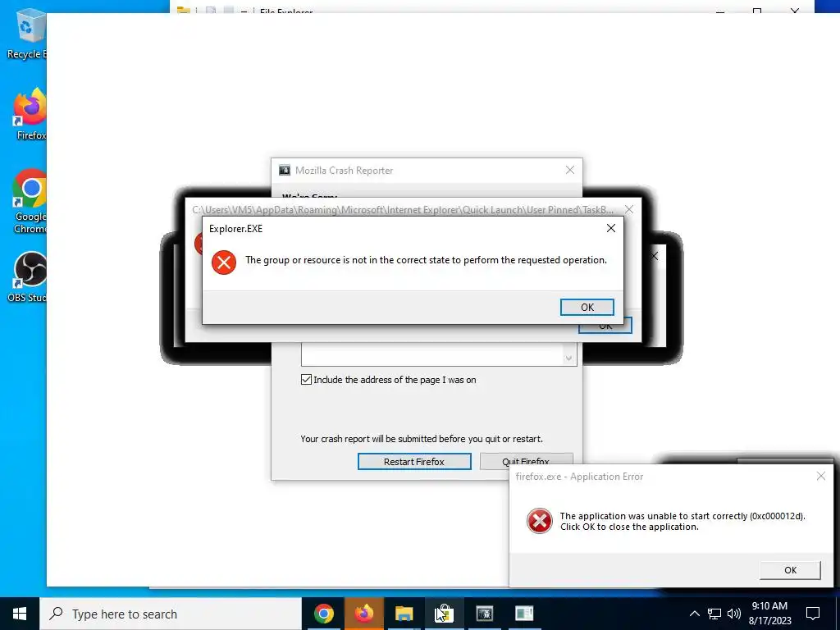Click the crash report submission notice text
This screenshot has height=630, width=840.
(x=422, y=439)
